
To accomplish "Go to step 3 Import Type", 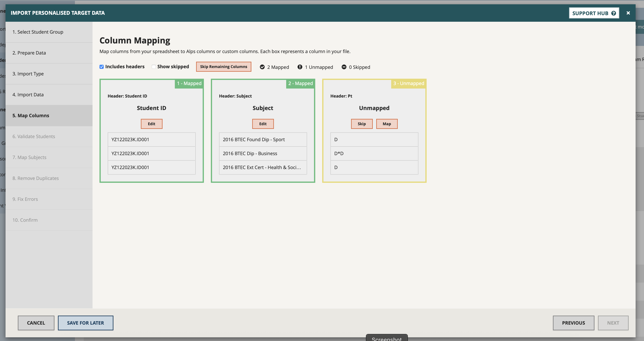I will [x=49, y=74].
